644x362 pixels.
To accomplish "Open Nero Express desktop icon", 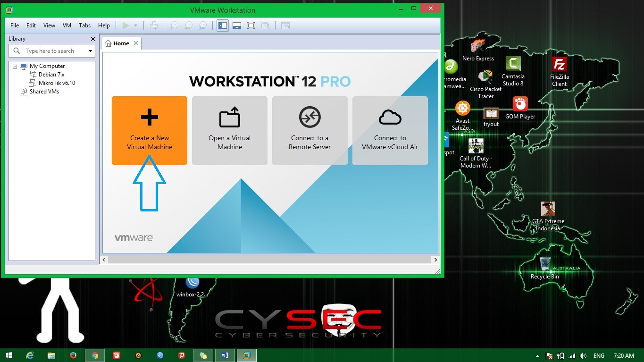I will pos(478,50).
